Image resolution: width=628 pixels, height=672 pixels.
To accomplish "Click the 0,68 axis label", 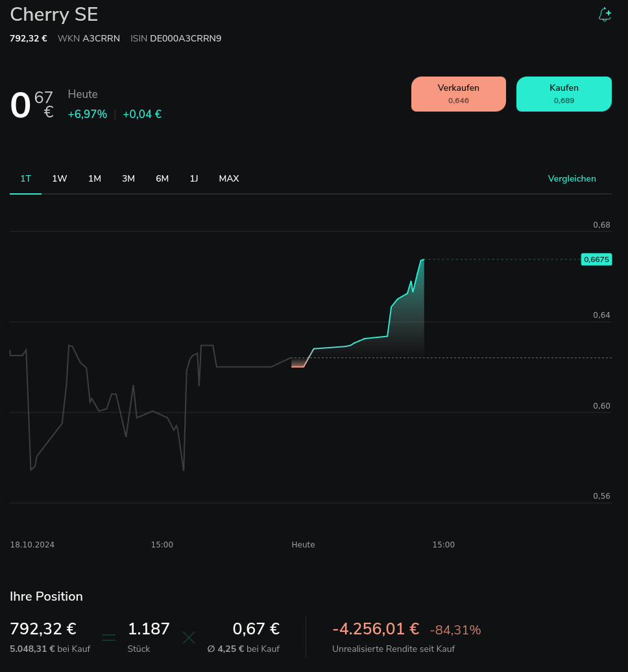I will pyautogui.click(x=601, y=225).
